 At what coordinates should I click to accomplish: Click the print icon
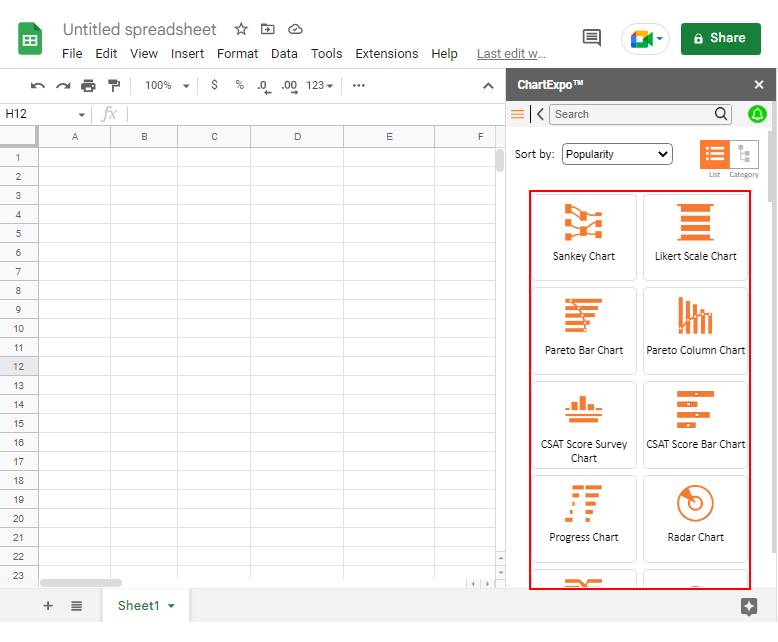[x=88, y=86]
